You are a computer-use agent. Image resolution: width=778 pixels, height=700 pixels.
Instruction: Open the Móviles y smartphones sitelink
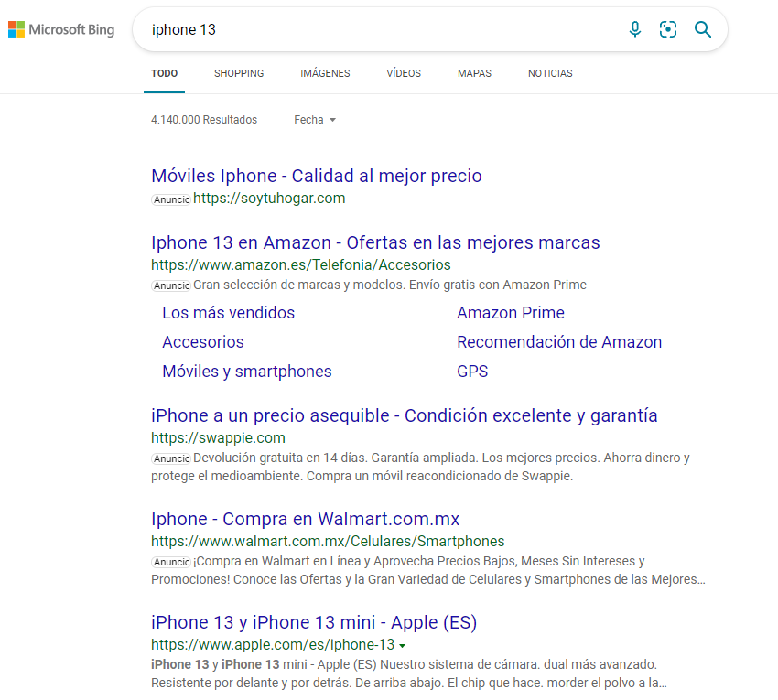247,372
